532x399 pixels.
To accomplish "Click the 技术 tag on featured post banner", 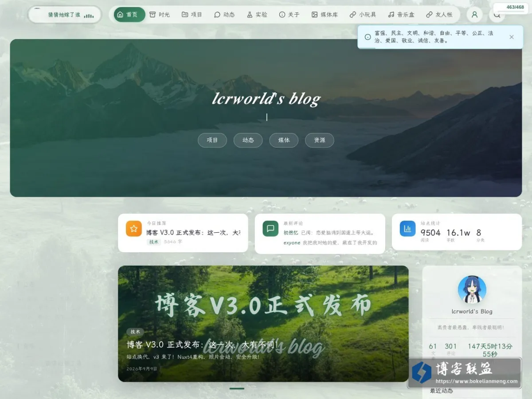I will pos(135,332).
